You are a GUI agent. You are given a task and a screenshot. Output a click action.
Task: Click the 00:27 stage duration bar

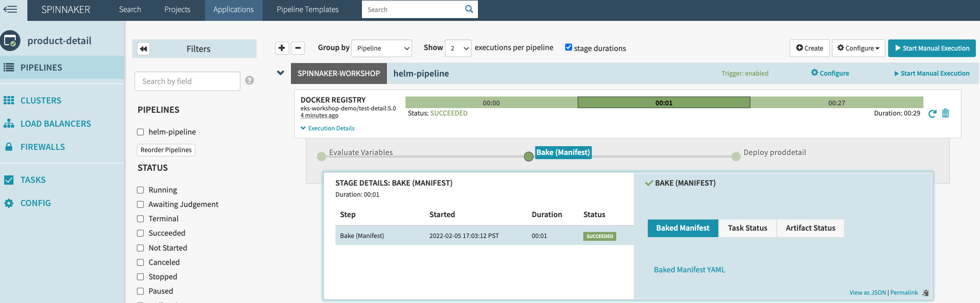coord(837,103)
